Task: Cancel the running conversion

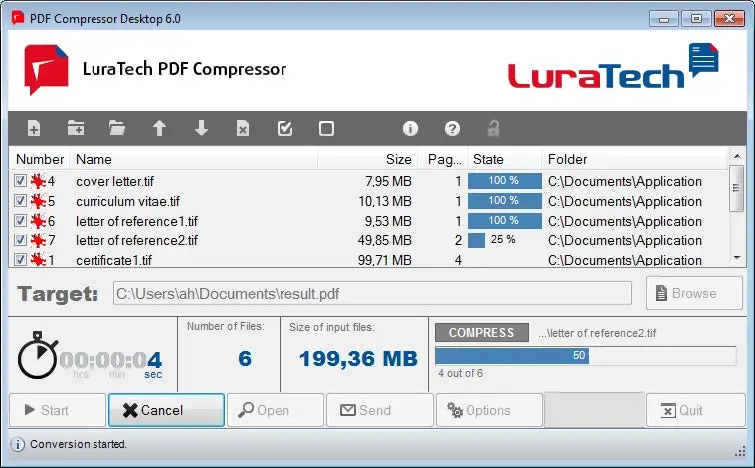Action: coord(167,410)
